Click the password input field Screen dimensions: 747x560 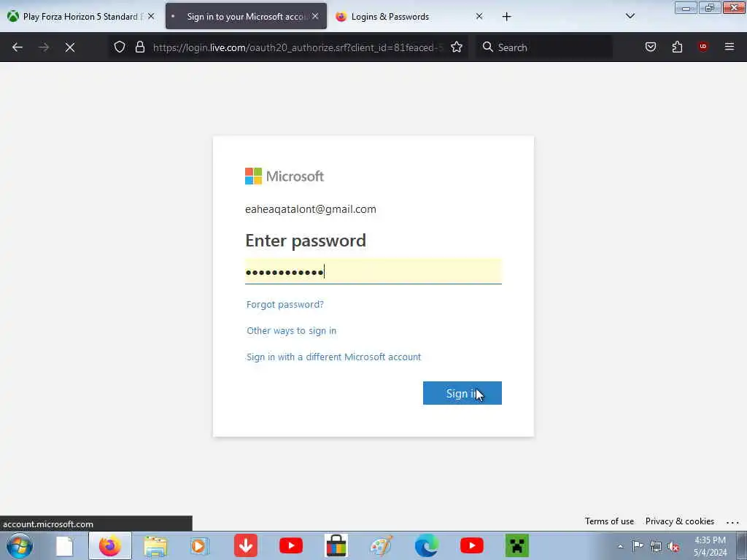[x=373, y=271]
